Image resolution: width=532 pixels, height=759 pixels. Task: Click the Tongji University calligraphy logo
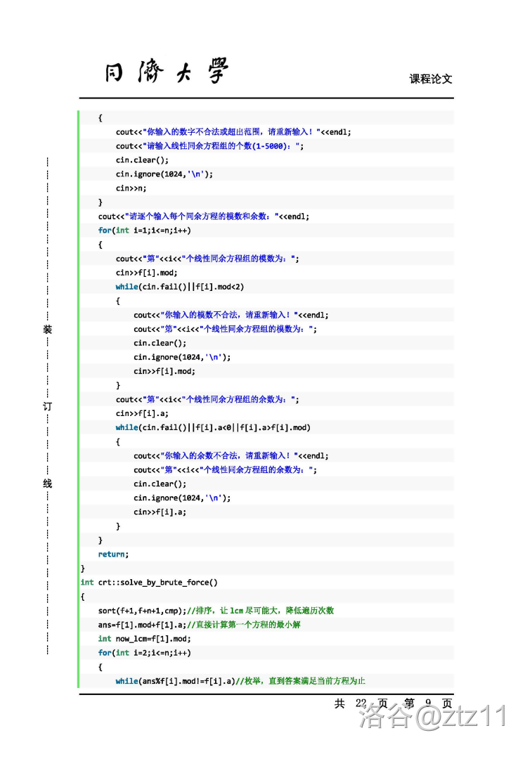(167, 72)
